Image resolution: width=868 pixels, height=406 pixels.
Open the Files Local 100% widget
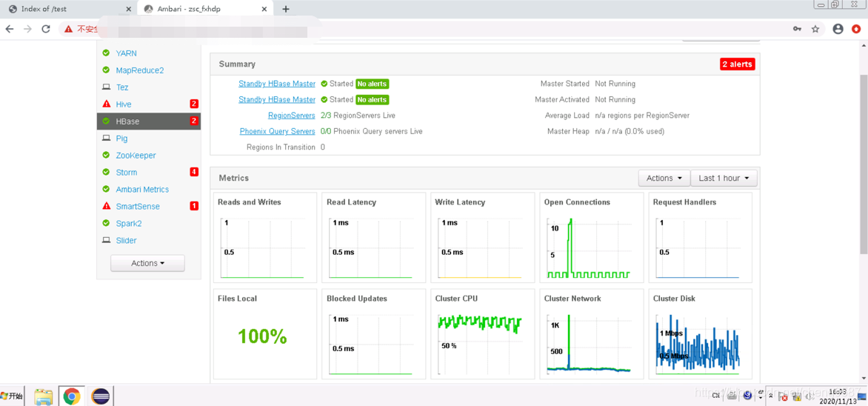click(264, 334)
